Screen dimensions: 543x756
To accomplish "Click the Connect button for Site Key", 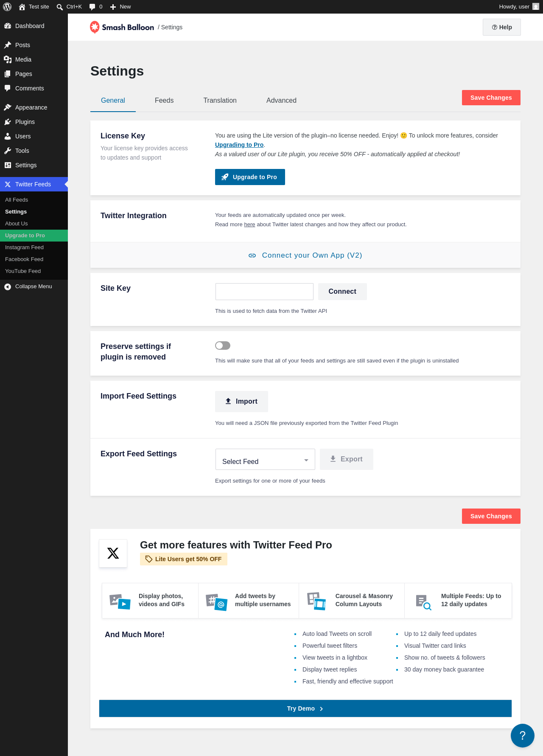I will click(342, 292).
